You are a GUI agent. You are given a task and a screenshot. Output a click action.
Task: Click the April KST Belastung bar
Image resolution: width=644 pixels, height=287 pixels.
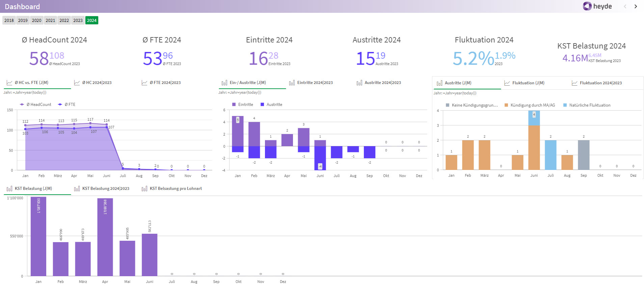[105, 237]
